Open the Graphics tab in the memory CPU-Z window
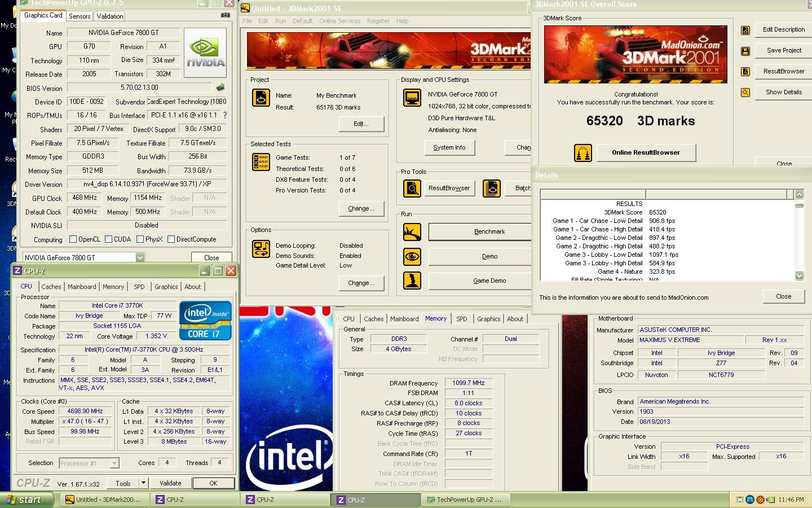This screenshot has height=508, width=812. click(488, 319)
